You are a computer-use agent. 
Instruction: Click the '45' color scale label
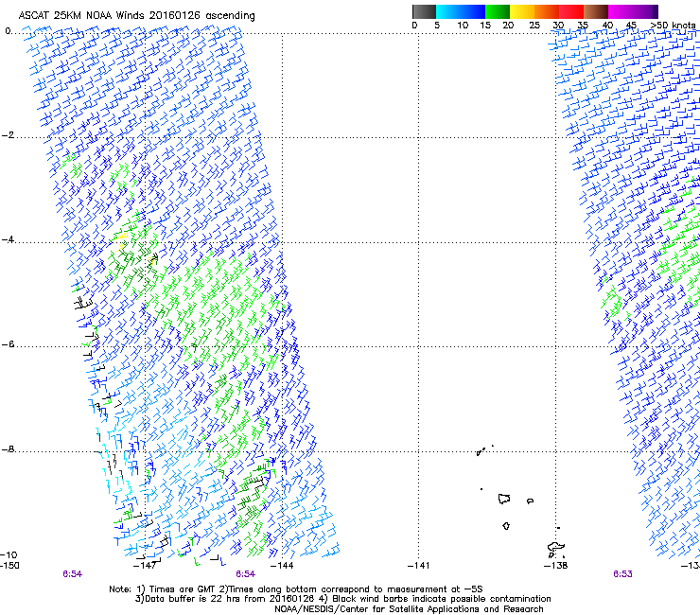point(631,26)
